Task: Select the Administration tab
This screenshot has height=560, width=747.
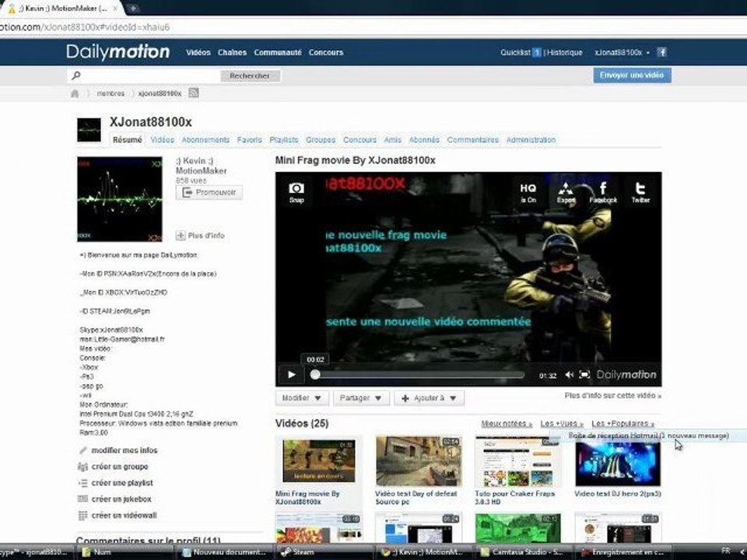Action: (x=531, y=139)
